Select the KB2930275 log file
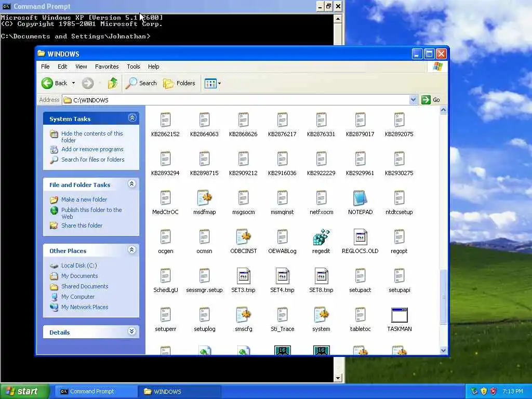Image resolution: width=532 pixels, height=399 pixels. [x=399, y=159]
